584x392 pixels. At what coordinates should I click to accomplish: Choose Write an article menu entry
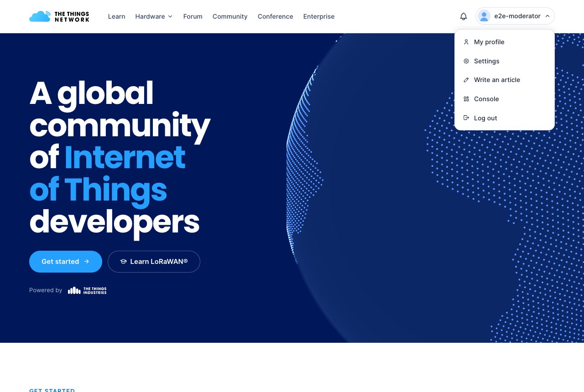pyautogui.click(x=505, y=80)
